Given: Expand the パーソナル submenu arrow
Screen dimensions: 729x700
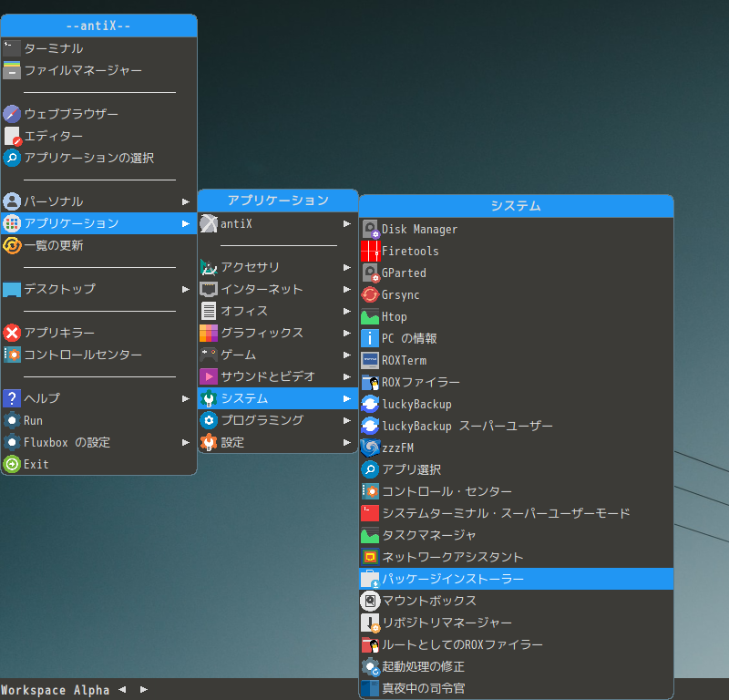Looking at the screenshot, I should click(x=186, y=201).
